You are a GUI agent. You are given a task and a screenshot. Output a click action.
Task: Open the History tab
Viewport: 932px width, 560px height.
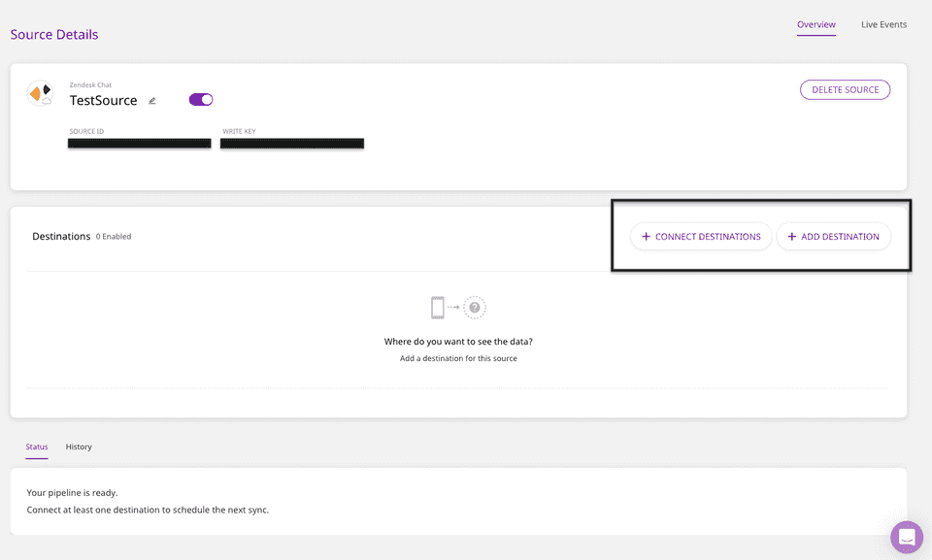(79, 447)
